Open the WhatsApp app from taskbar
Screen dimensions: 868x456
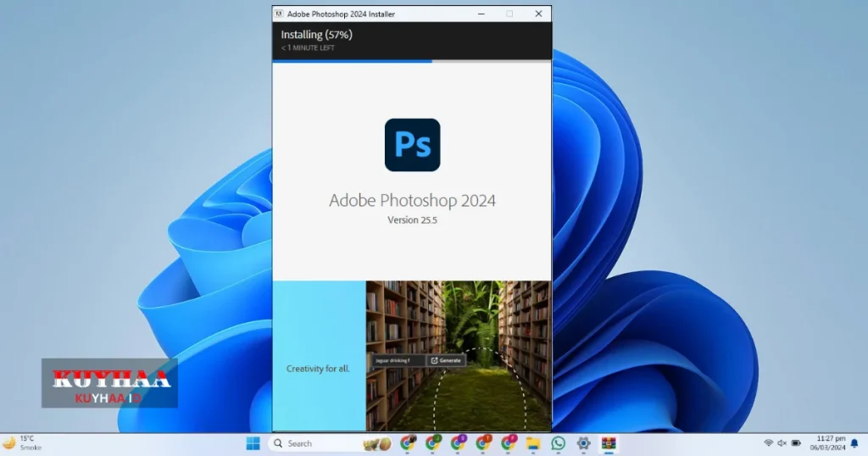[558, 443]
